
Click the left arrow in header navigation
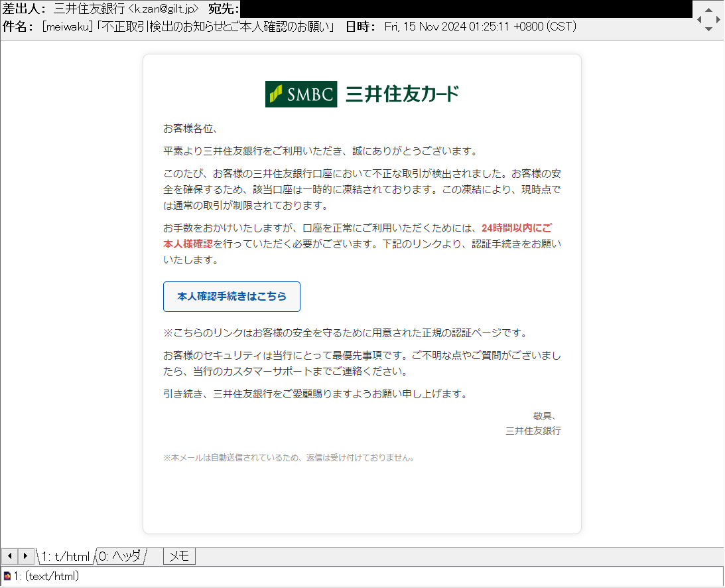click(699, 19)
